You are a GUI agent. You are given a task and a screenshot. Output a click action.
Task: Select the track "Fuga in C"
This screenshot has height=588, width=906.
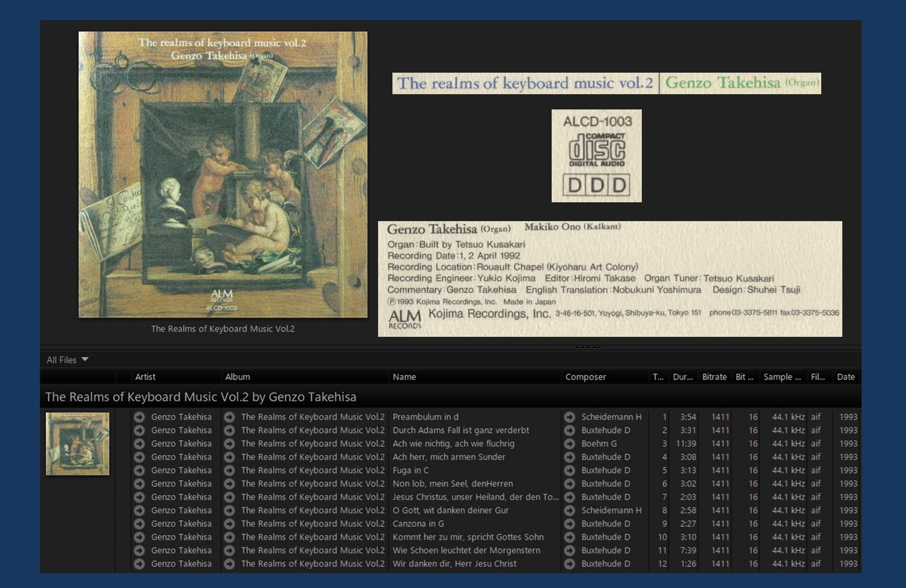tap(410, 470)
